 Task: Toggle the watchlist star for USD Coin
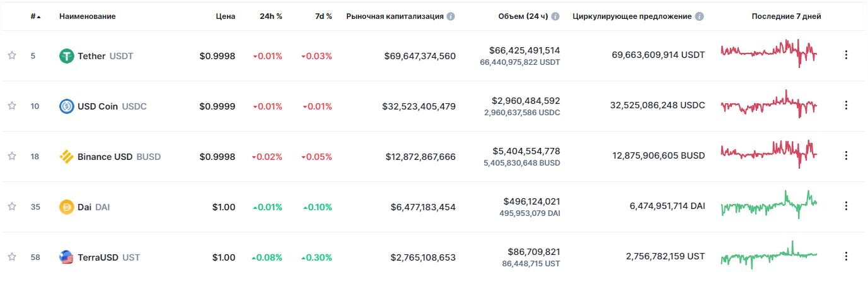click(x=12, y=106)
